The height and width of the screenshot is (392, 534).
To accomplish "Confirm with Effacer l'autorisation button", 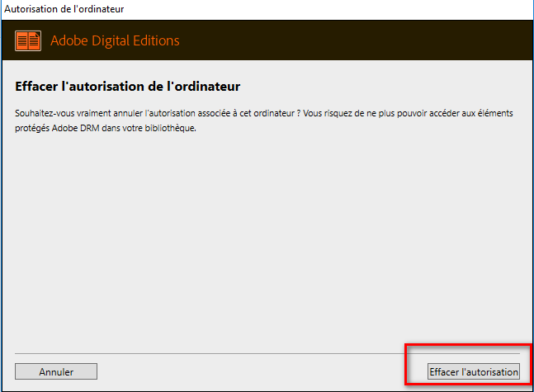I will (x=474, y=371).
